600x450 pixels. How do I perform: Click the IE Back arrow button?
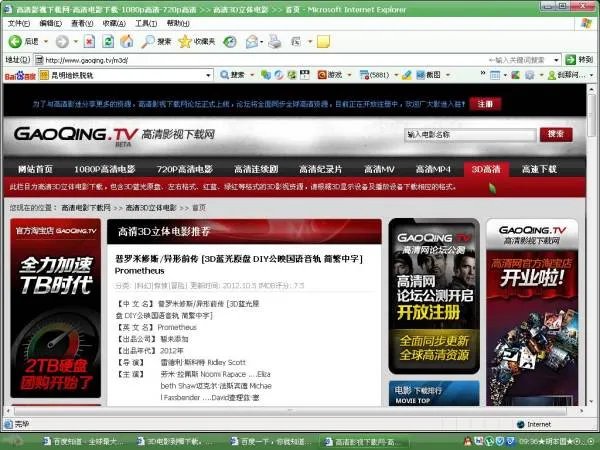tap(15, 41)
